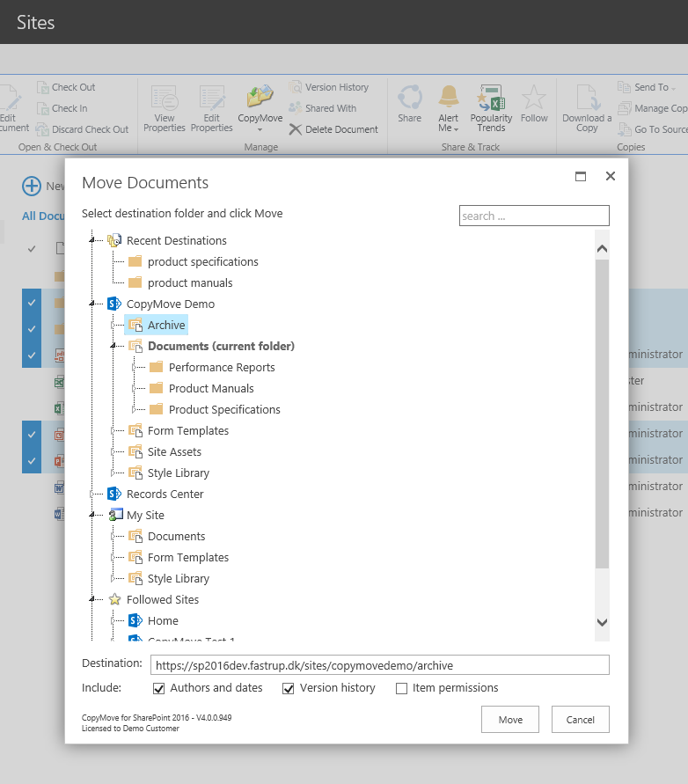Select Followed Sites star icon
The width and height of the screenshot is (688, 784).
pos(115,599)
